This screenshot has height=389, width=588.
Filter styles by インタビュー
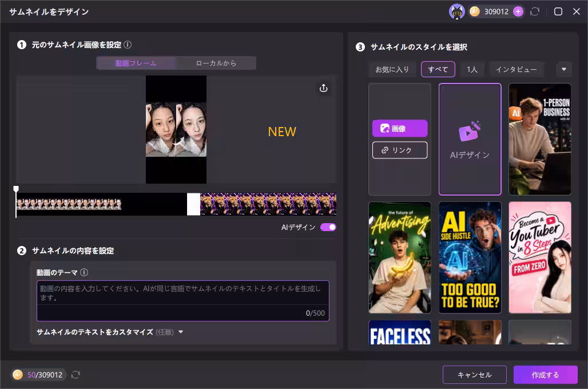(x=517, y=69)
